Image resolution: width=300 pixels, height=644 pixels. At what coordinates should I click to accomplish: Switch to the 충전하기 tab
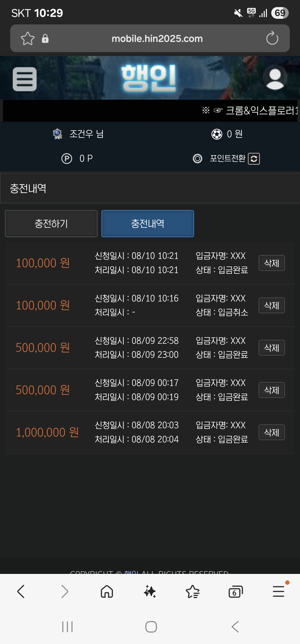51,224
